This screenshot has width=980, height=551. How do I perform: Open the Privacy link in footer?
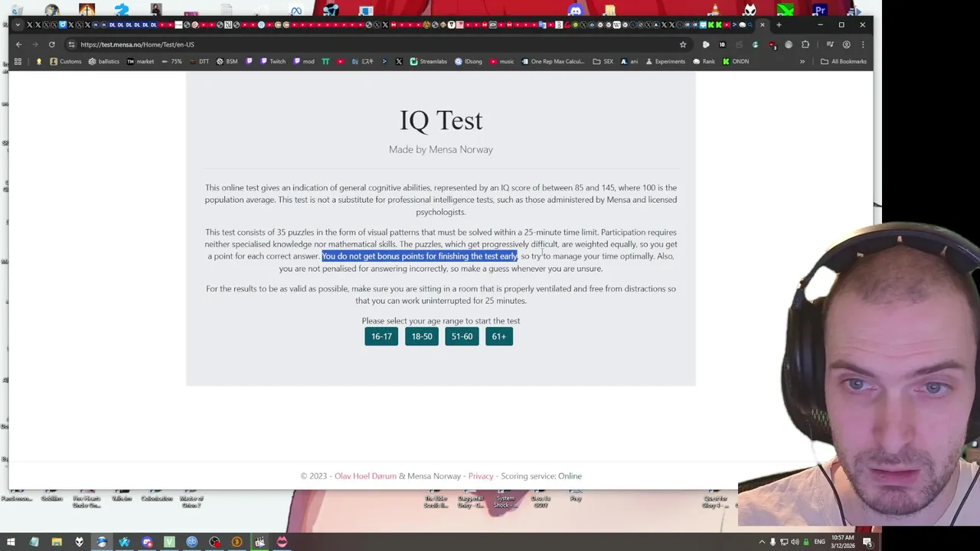(481, 476)
